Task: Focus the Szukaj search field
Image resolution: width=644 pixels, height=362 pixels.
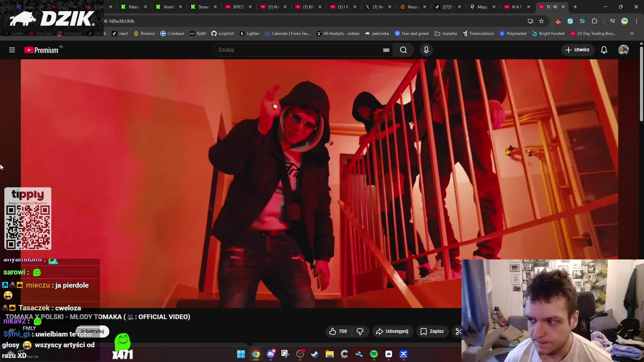Action: (302, 50)
